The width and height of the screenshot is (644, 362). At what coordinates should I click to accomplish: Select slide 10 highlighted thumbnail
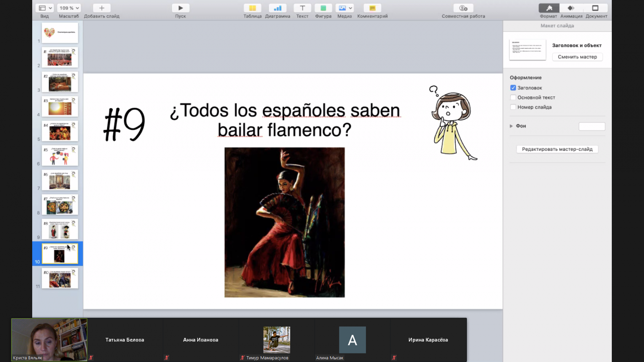pos(60,254)
